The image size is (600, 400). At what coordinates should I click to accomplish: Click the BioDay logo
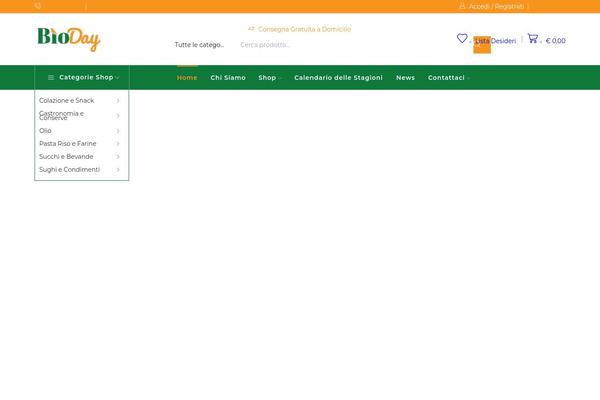(x=69, y=39)
